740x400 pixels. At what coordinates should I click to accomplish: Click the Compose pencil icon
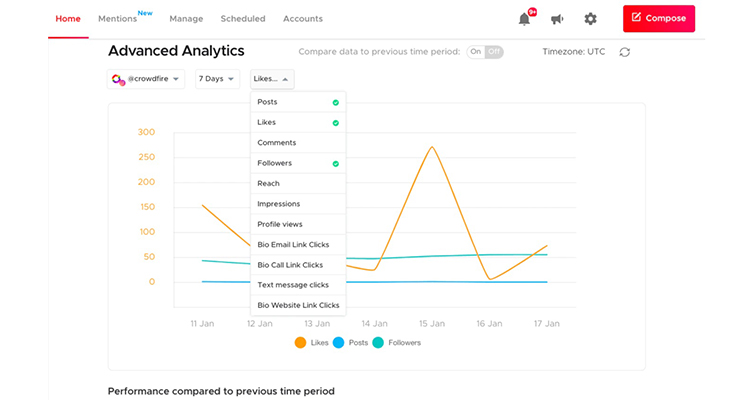[x=636, y=17]
